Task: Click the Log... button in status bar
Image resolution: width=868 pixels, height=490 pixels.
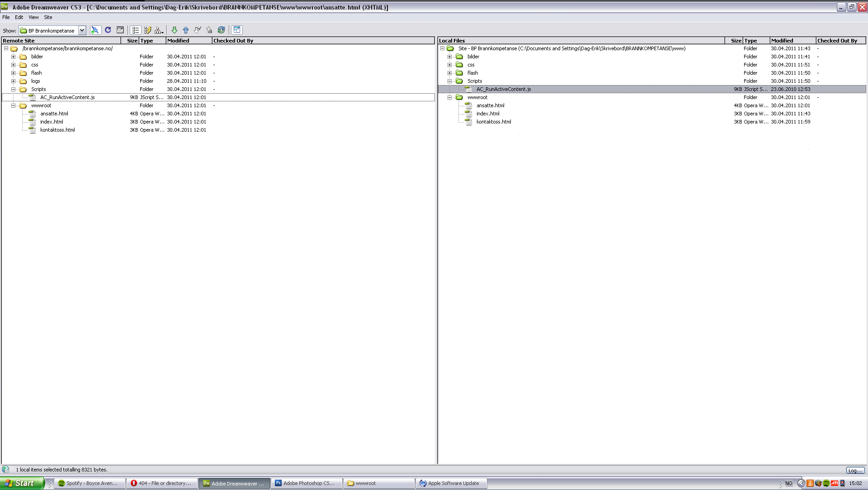Action: click(x=855, y=470)
